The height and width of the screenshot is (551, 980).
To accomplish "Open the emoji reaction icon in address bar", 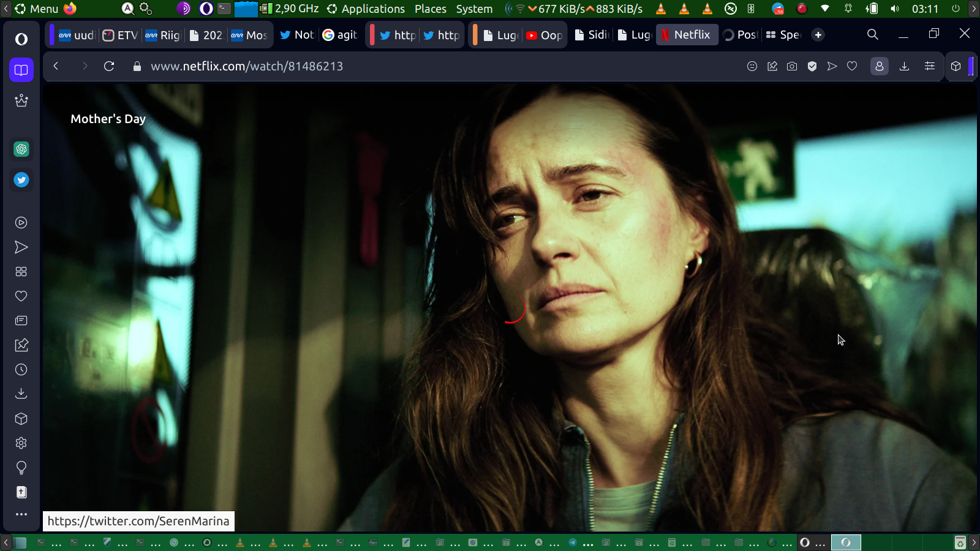I will (752, 66).
